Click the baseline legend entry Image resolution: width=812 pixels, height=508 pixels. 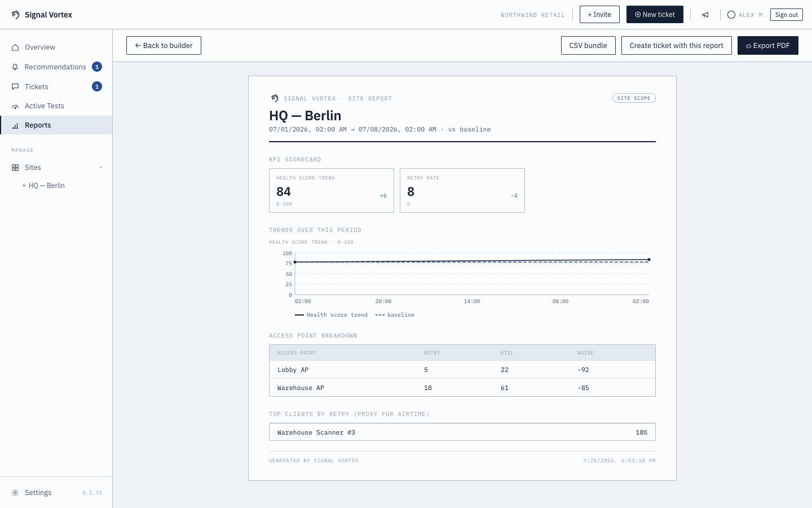coord(395,315)
